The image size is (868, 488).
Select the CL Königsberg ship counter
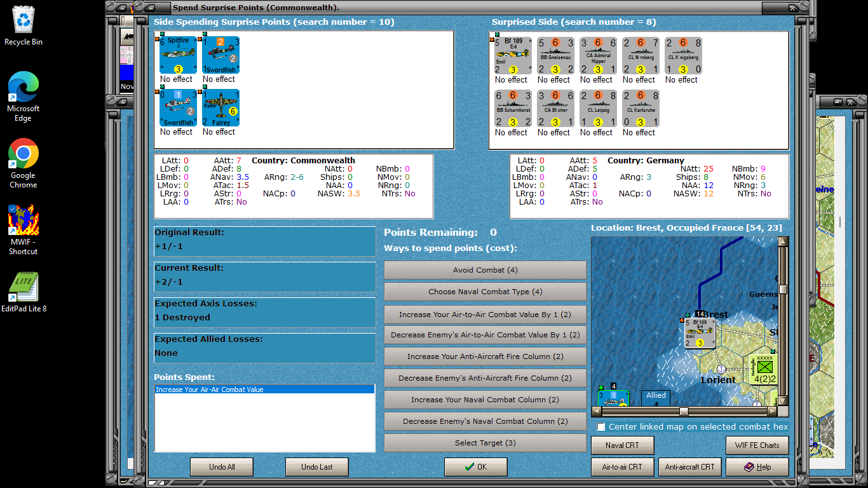point(683,56)
